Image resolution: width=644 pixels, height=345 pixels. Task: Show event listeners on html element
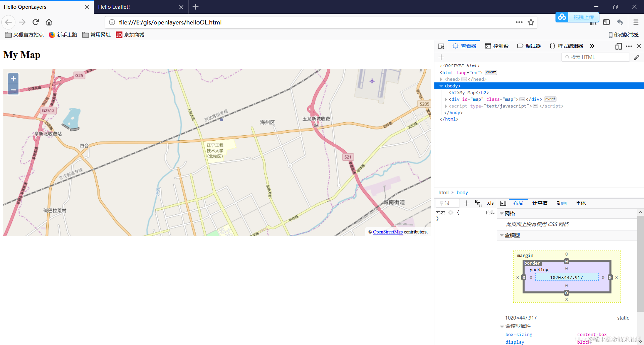click(x=491, y=72)
